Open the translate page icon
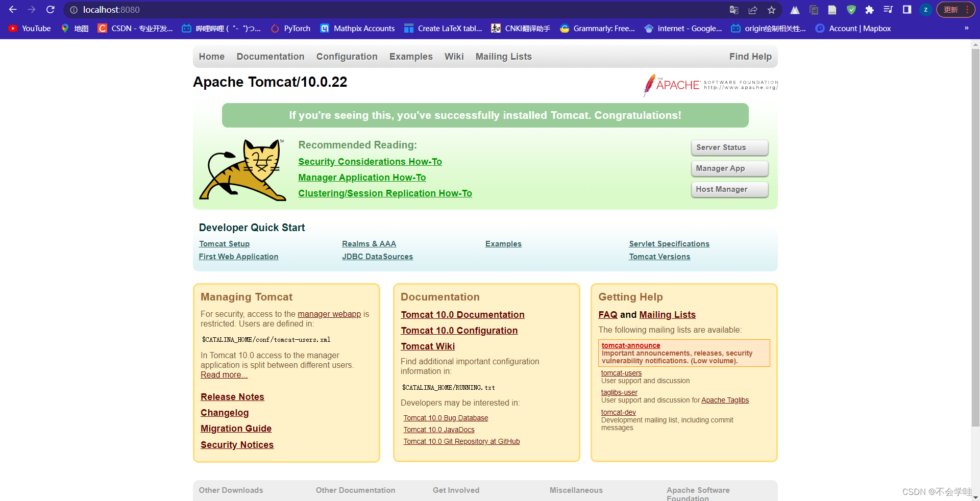The height and width of the screenshot is (501, 980). [x=734, y=10]
